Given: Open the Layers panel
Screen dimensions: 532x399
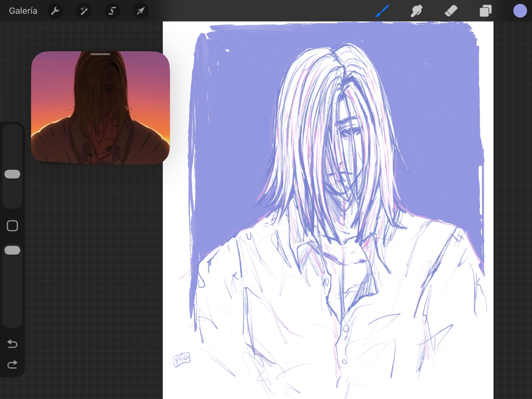Looking at the screenshot, I should pos(485,11).
